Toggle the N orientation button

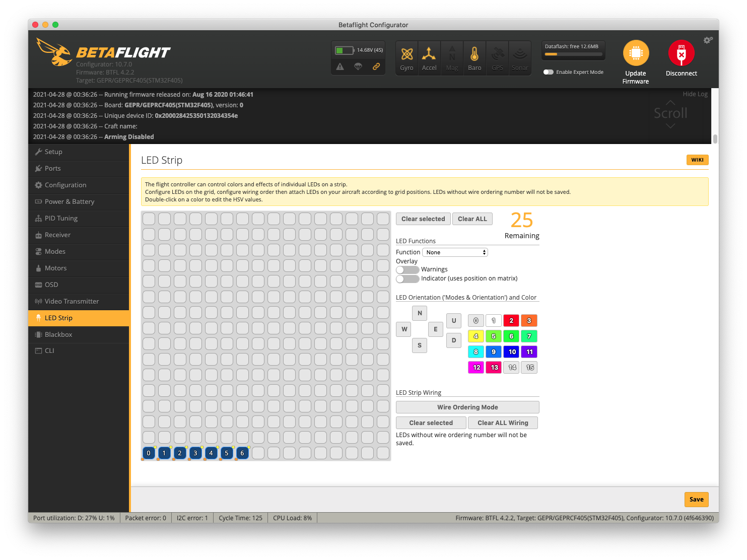click(420, 313)
